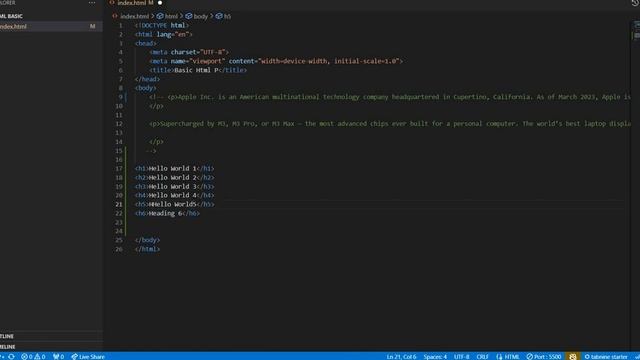Click the title line Basic Html P

tap(198, 70)
